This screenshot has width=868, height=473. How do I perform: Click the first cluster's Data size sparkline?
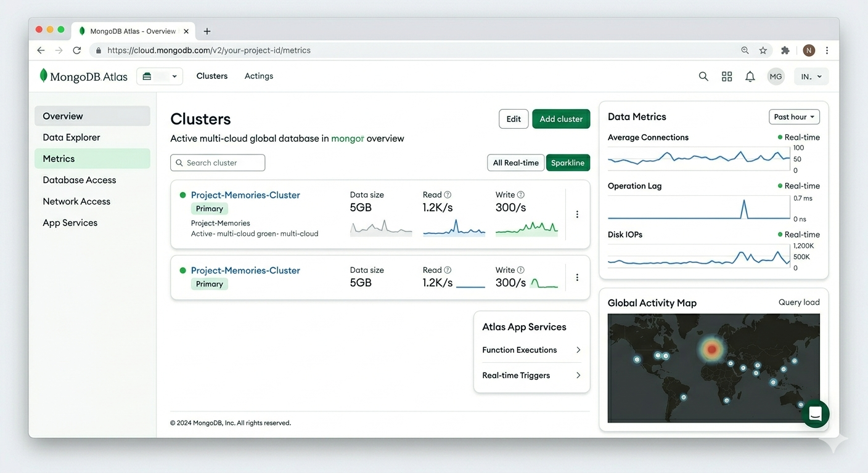[381, 228]
